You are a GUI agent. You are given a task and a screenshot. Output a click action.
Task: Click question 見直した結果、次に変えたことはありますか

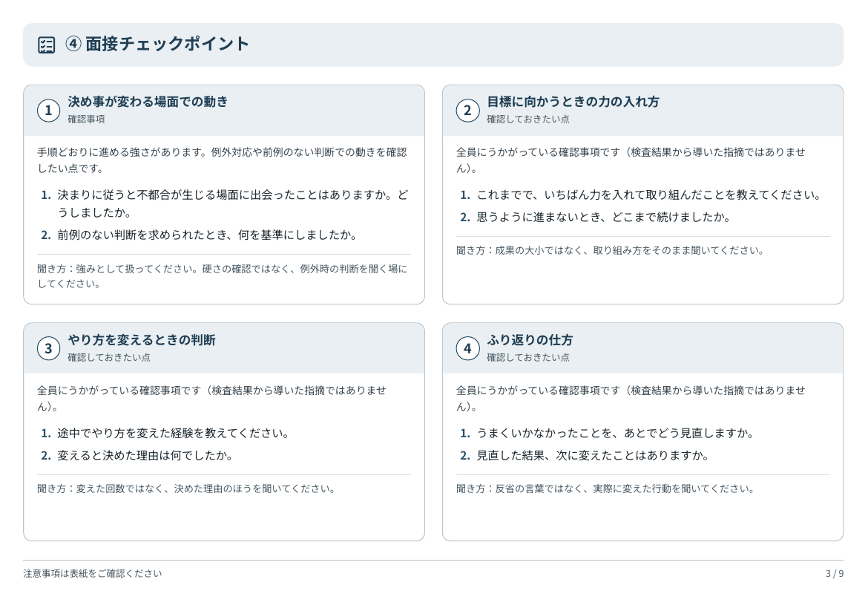point(593,456)
